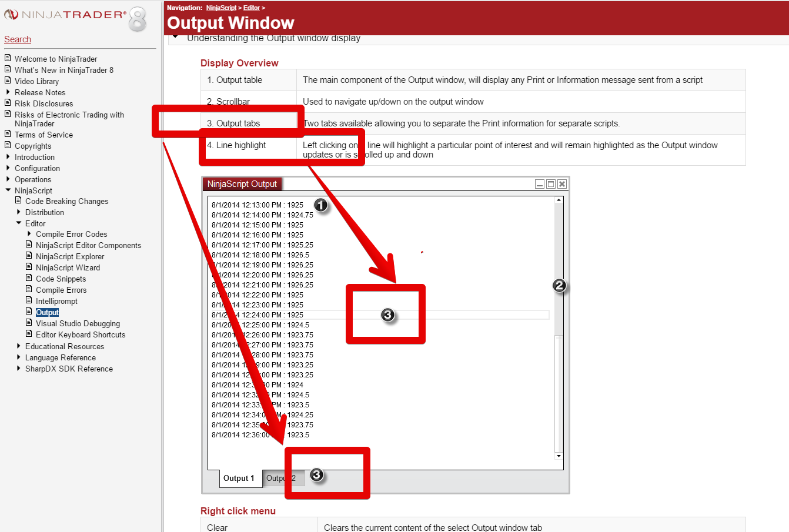Click the Right click menu heading
Screen dimensions: 789x532
(x=238, y=511)
